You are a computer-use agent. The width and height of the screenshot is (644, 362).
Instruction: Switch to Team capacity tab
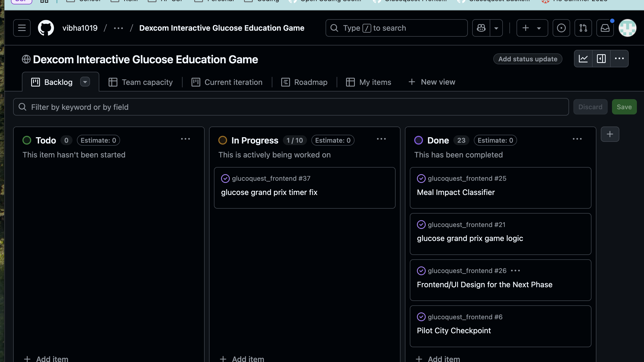141,82
